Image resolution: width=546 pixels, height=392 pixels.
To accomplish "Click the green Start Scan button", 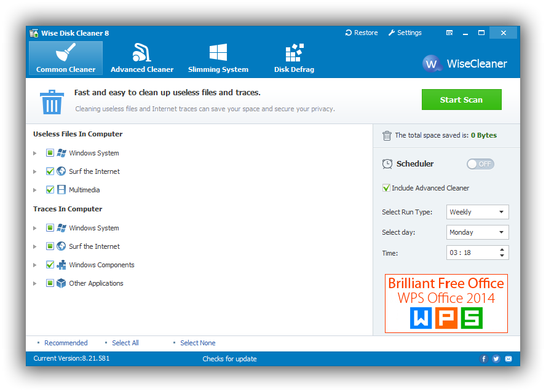I will [x=461, y=100].
